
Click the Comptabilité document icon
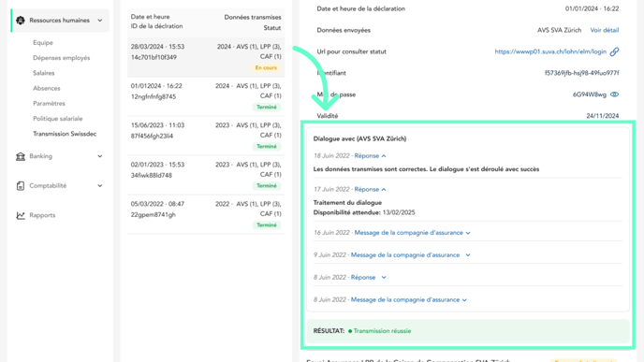pyautogui.click(x=21, y=186)
